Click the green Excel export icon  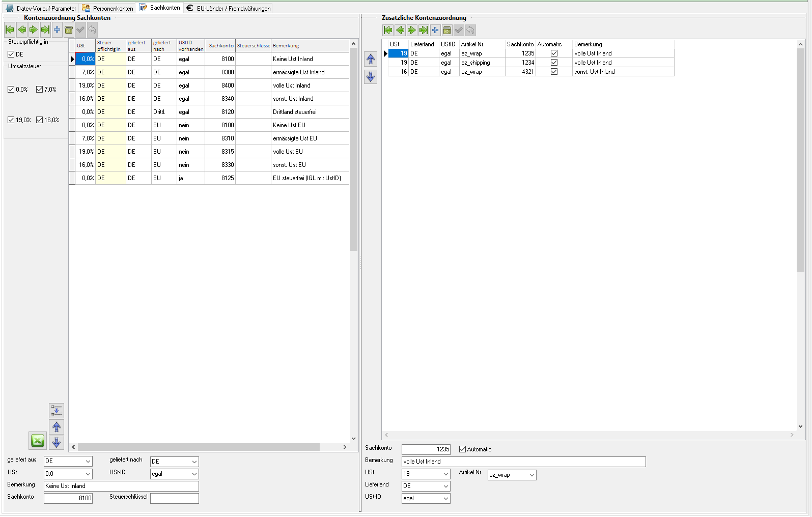[x=38, y=441]
